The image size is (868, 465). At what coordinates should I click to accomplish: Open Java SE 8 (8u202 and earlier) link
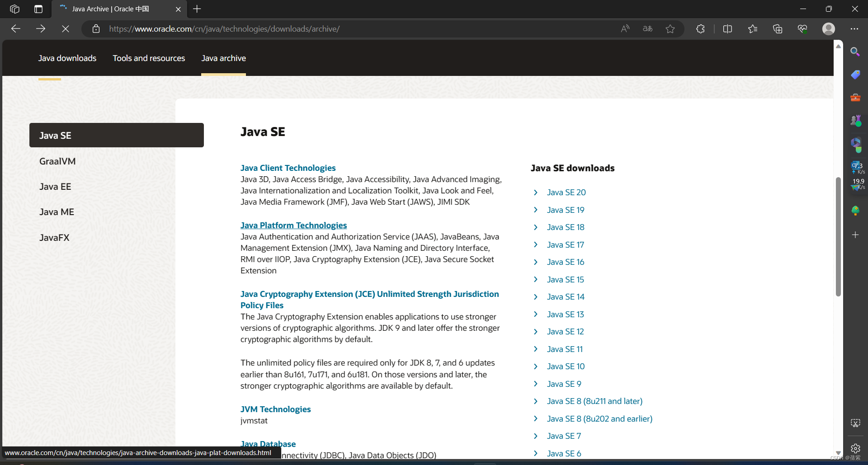pos(599,419)
